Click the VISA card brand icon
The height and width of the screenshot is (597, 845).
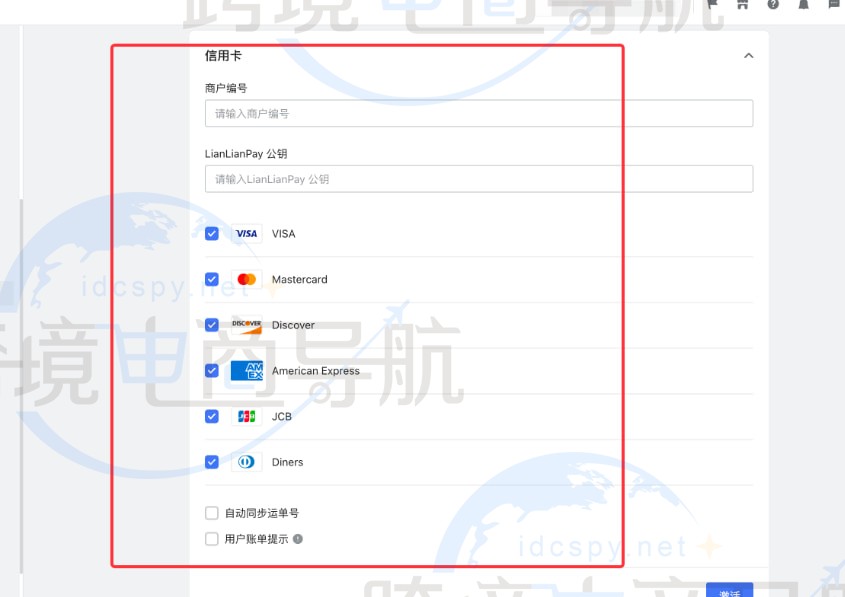pyautogui.click(x=246, y=233)
